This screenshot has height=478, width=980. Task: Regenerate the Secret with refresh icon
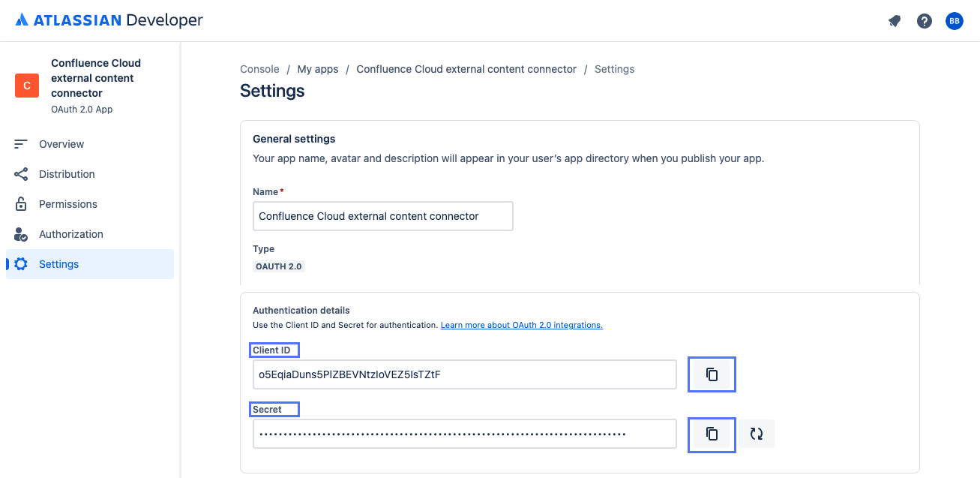pos(757,434)
